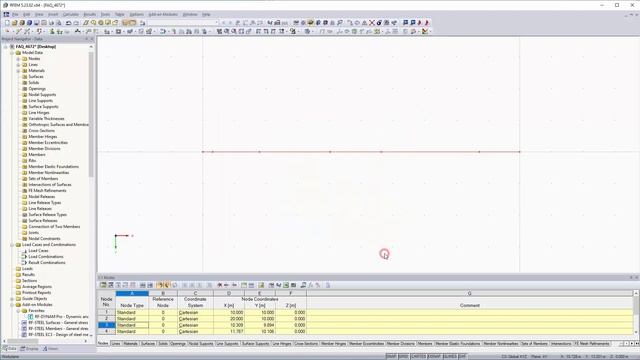Select Surfaces in the navigator tree
640x360 pixels.
point(36,77)
